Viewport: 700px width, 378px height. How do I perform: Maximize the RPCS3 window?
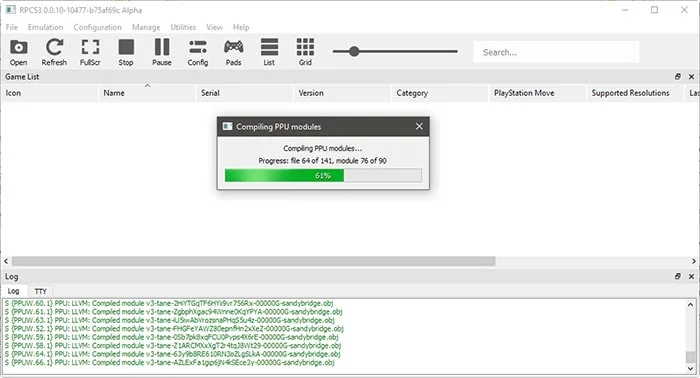click(x=654, y=10)
